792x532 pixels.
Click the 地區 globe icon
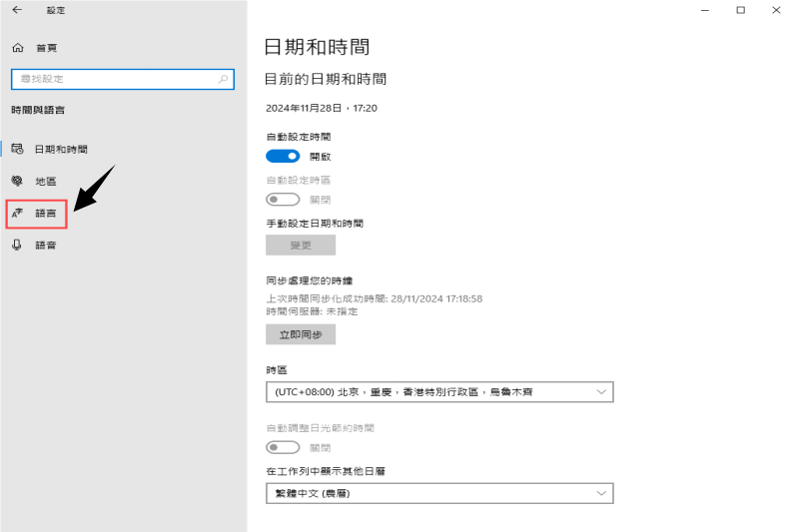point(17,181)
